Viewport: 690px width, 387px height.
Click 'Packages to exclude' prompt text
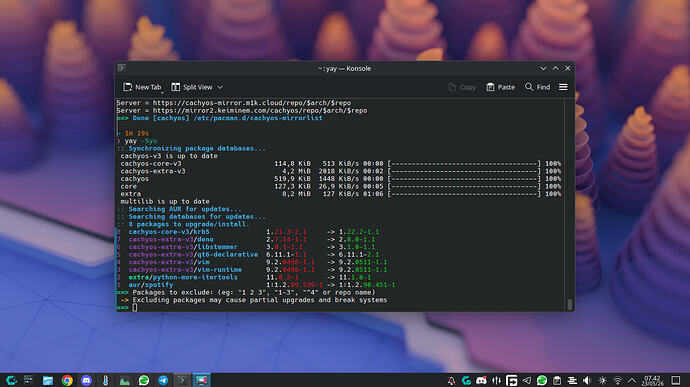(x=254, y=292)
